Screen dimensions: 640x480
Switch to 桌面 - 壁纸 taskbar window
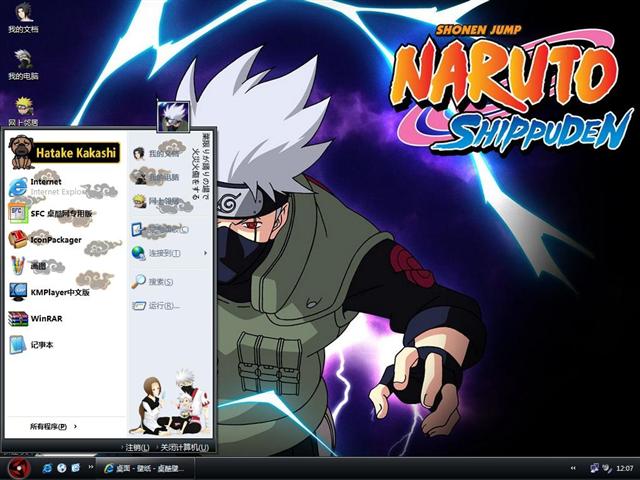click(144, 468)
